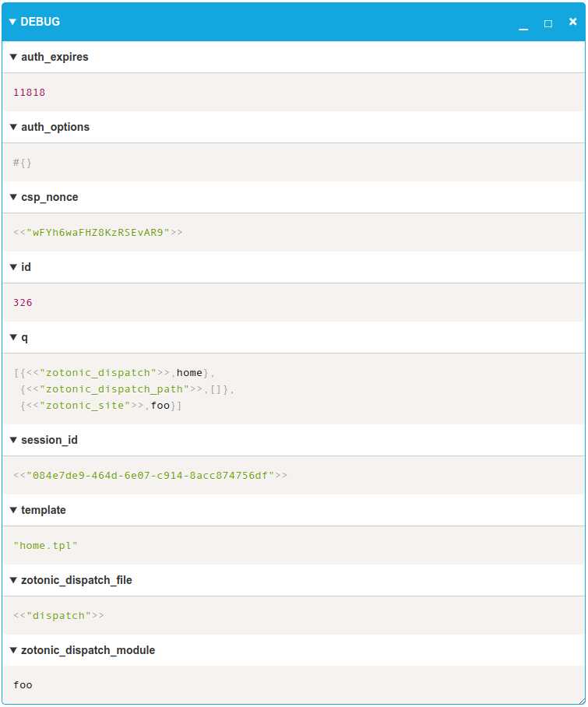Select the session id 084e7de9 string
The height and width of the screenshot is (707, 588).
point(150,475)
